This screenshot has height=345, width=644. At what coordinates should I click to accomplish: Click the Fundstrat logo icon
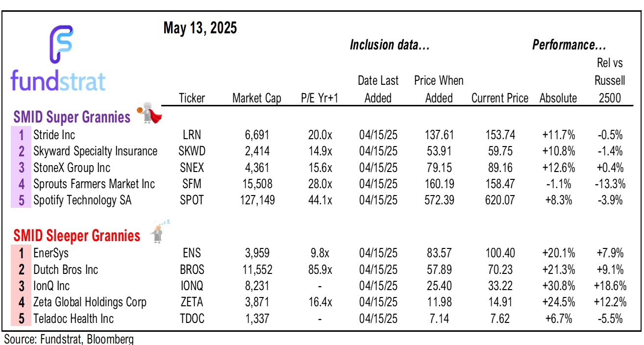(61, 44)
